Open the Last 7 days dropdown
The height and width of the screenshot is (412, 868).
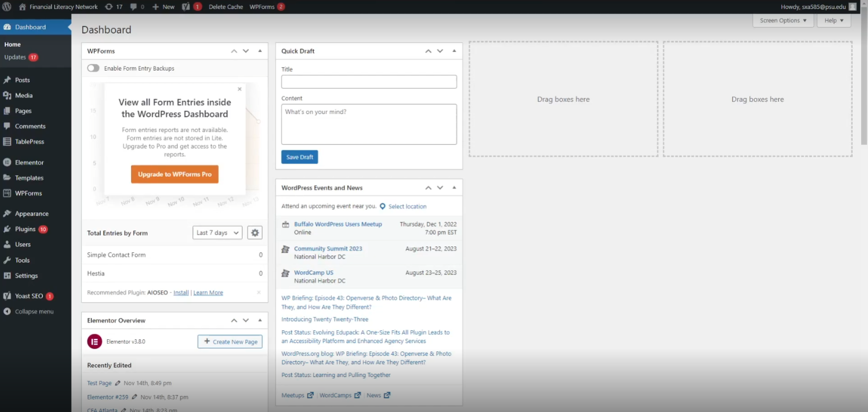217,233
